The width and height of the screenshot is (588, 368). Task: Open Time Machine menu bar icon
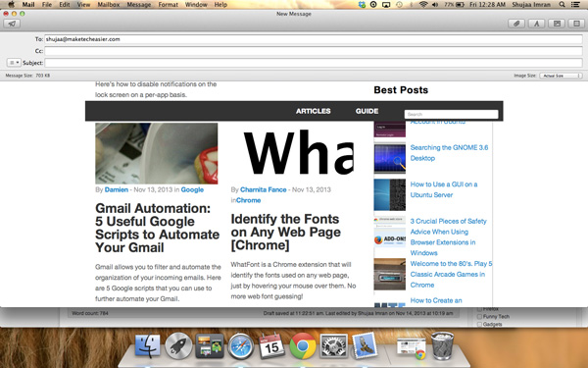click(399, 5)
